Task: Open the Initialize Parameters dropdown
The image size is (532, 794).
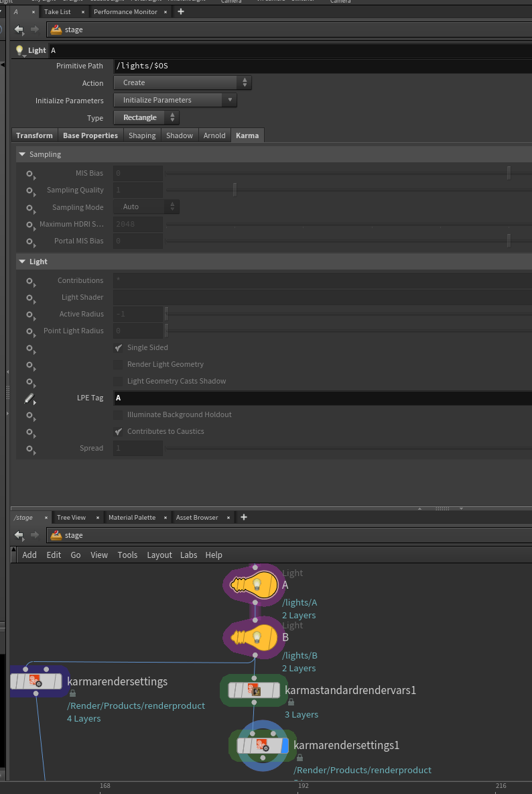Action: 175,100
